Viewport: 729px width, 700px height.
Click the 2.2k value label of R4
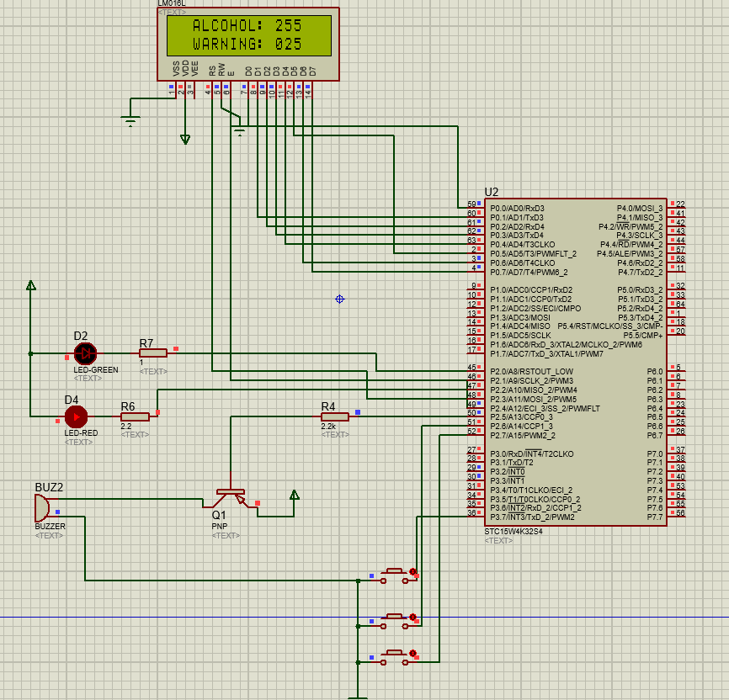pyautogui.click(x=328, y=427)
